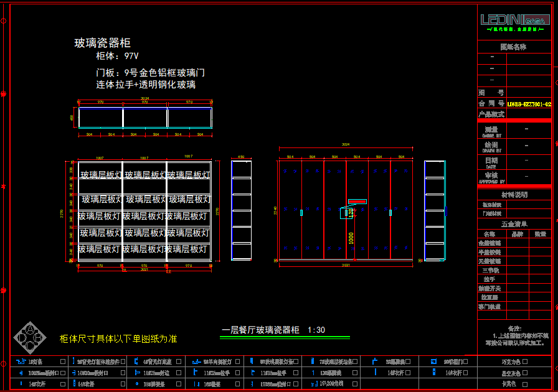This screenshot has width=558, height=392.
Task: Select the ABCD orientation diamond symbol
Action: [29, 336]
